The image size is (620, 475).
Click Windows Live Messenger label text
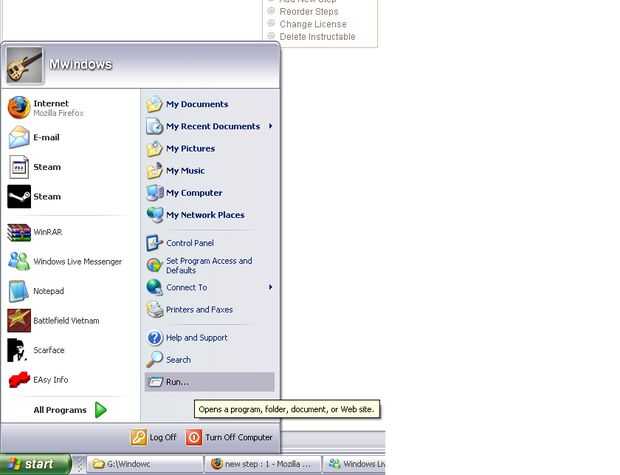[78, 262]
